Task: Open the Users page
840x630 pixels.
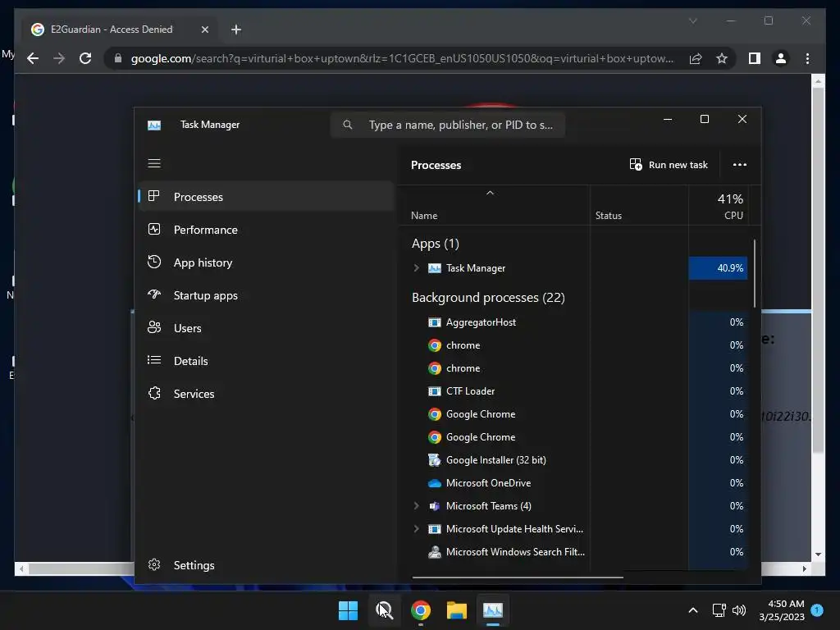Action: tap(267, 328)
